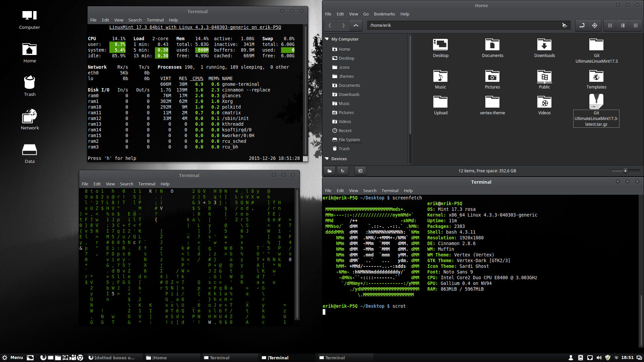Show tree view in sidebar
644x362 pixels.
[342, 171]
